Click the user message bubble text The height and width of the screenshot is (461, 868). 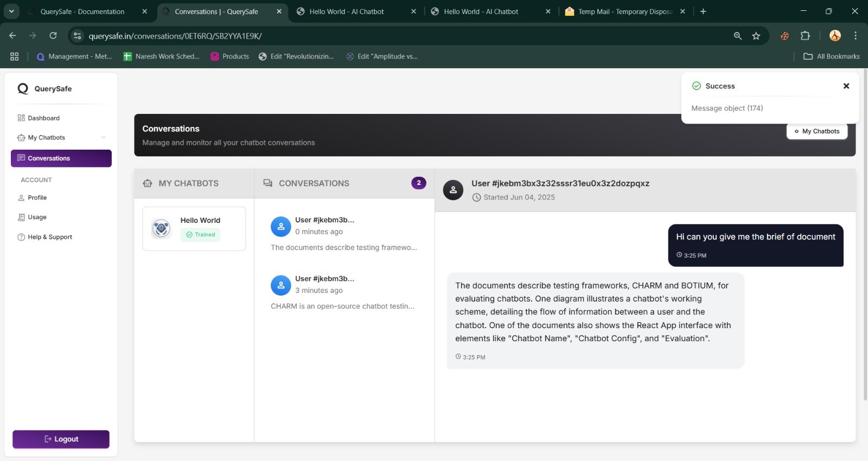(x=756, y=237)
